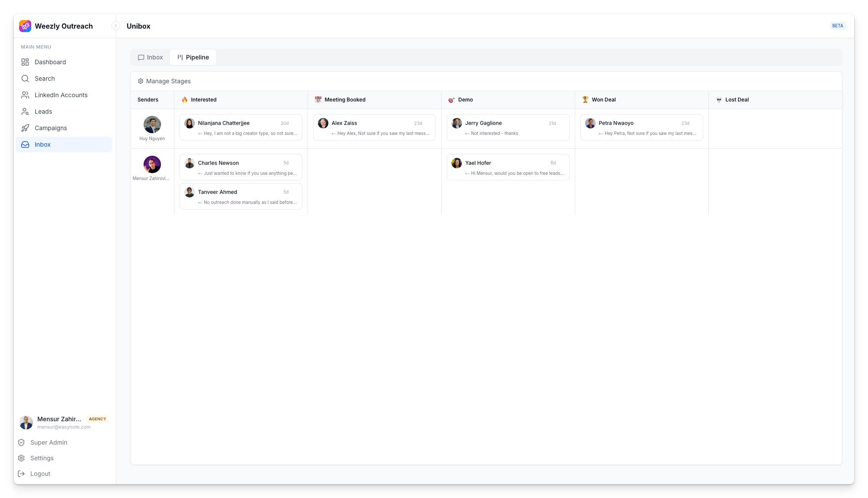The width and height of the screenshot is (868, 498).
Task: Open the Leads page
Action: [64, 111]
